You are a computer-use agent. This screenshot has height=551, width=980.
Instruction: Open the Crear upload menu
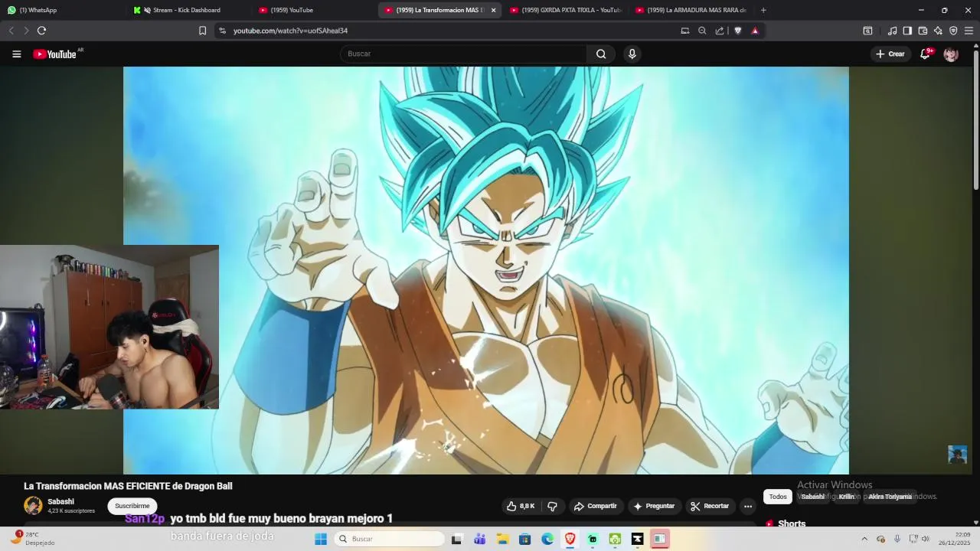click(890, 54)
